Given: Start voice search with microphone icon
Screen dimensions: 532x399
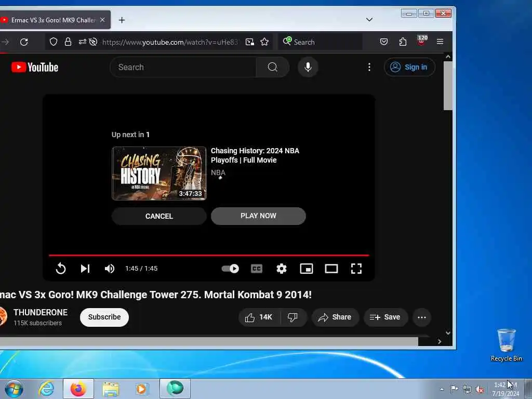Looking at the screenshot, I should tap(308, 67).
